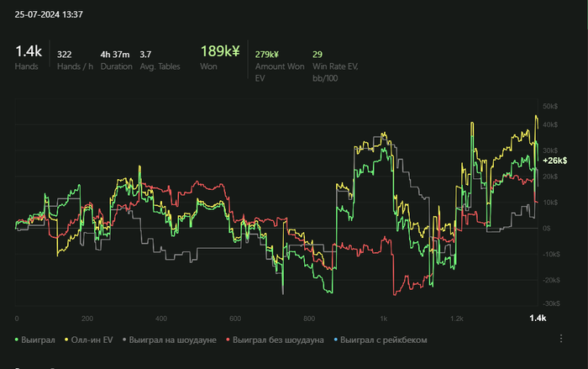Image resolution: width=588 pixels, height=369 pixels.
Task: Click the 189k¥ Won amount
Action: pos(220,51)
